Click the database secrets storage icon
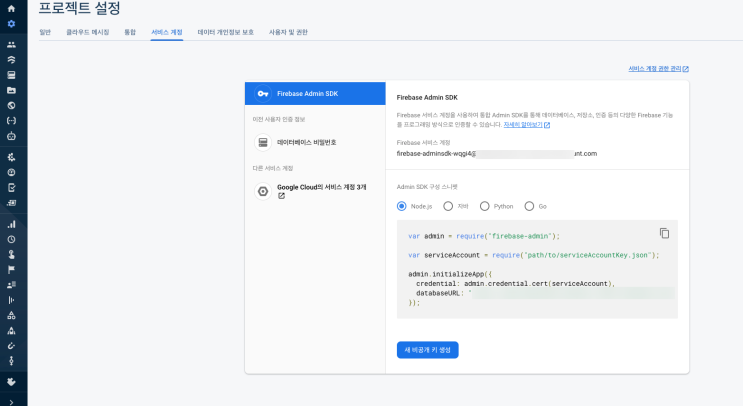This screenshot has width=743, height=406. 263,143
